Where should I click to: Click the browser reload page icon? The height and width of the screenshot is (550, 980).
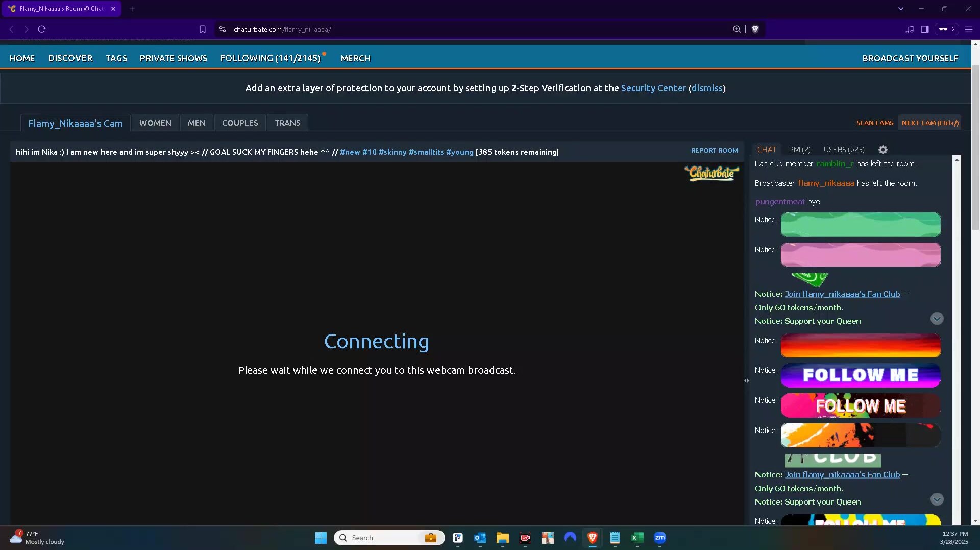click(42, 29)
